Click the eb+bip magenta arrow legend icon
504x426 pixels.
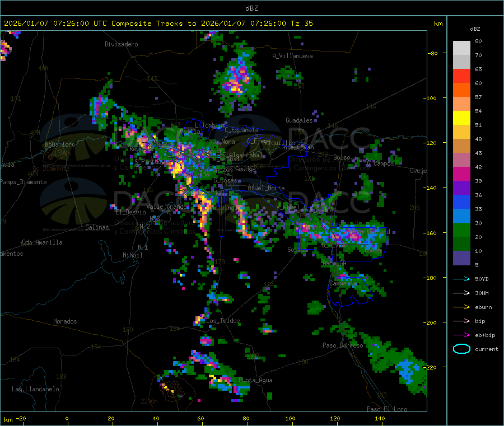coord(461,335)
